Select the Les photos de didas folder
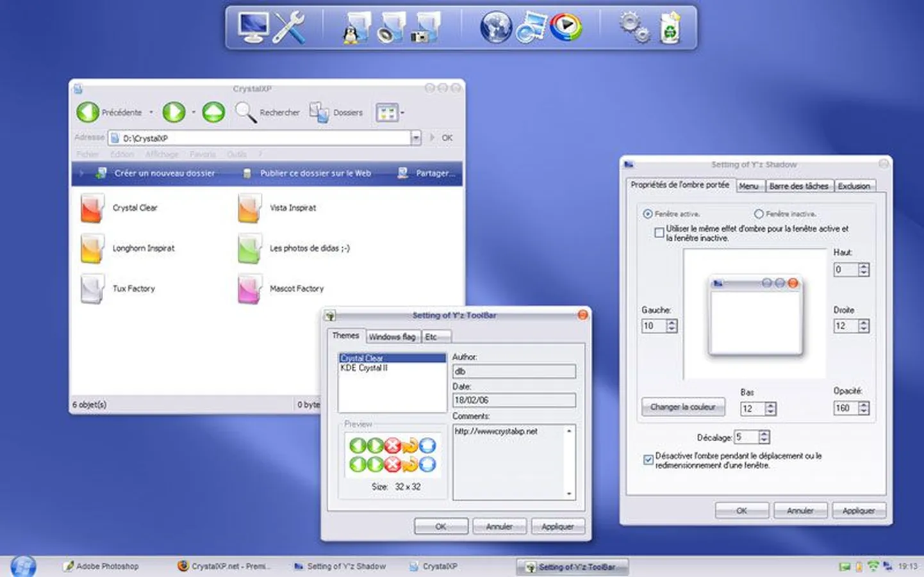The image size is (924, 577). [293, 248]
